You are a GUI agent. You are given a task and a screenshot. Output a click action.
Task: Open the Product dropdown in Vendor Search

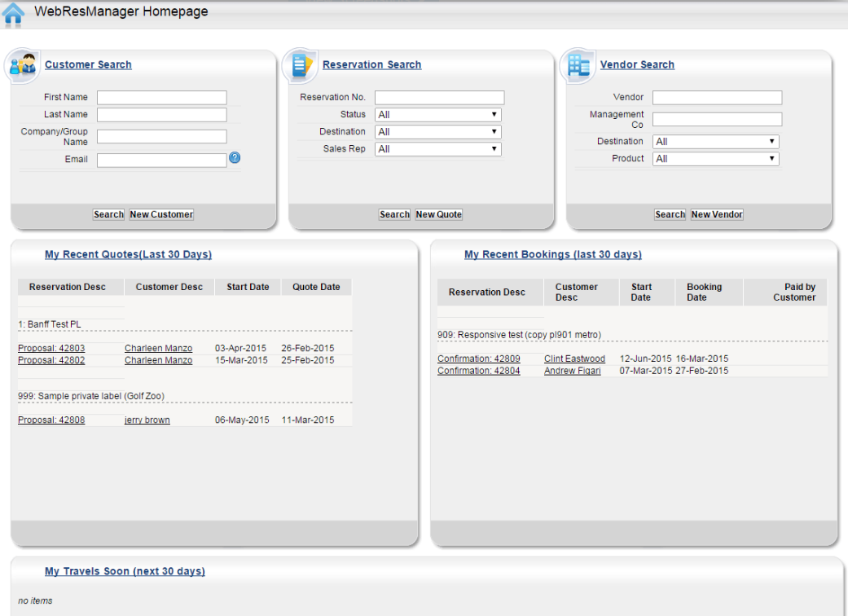pos(714,158)
